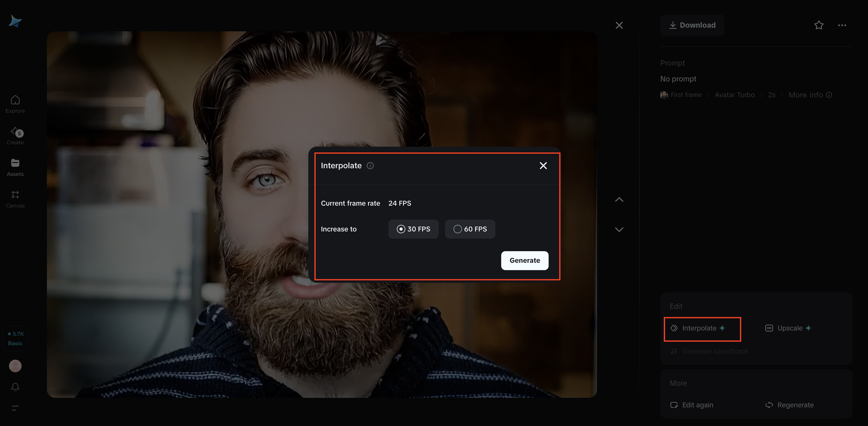Select the Assets panel icon
Image resolution: width=868 pixels, height=426 pixels.
[x=15, y=163]
